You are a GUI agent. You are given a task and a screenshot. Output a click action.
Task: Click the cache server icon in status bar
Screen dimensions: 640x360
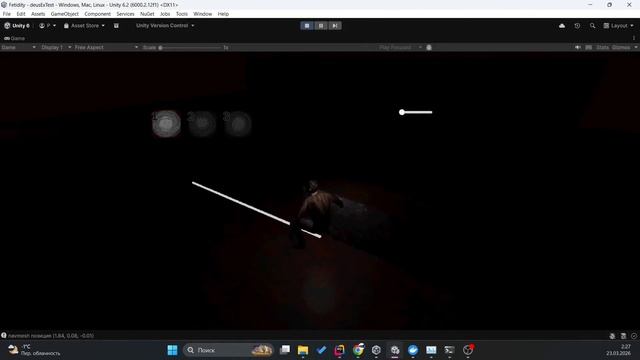pyautogui.click(x=623, y=336)
